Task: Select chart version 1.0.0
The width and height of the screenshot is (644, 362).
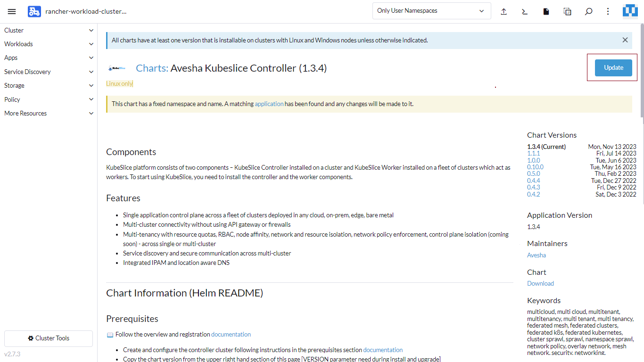Action: click(x=534, y=160)
